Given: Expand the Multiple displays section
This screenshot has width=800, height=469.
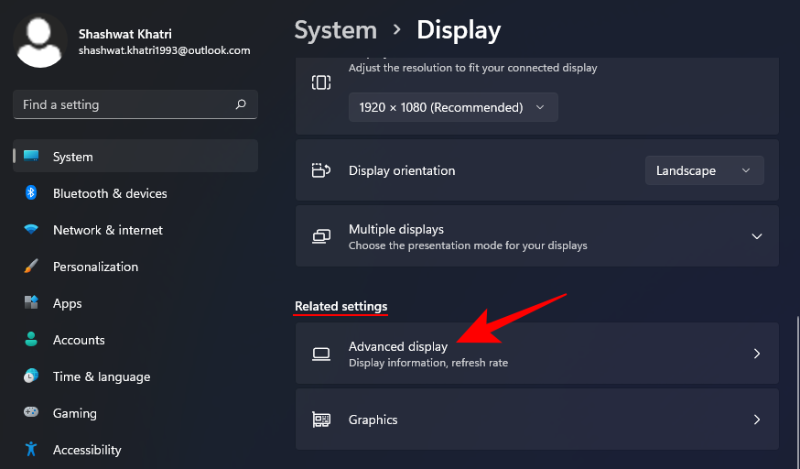Looking at the screenshot, I should (756, 236).
